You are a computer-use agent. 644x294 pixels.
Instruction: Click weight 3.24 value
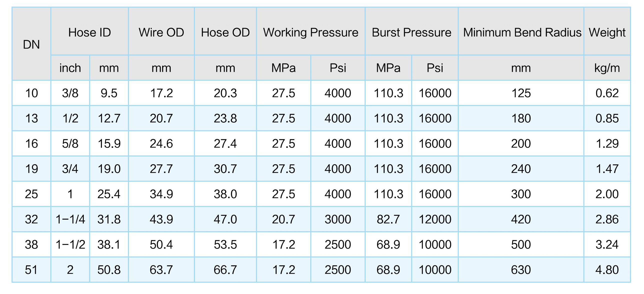(x=607, y=244)
